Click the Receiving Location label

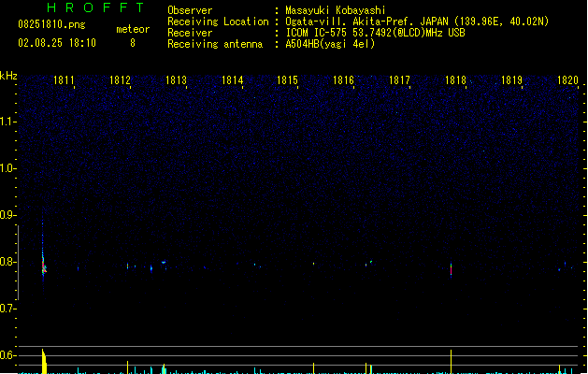(218, 22)
